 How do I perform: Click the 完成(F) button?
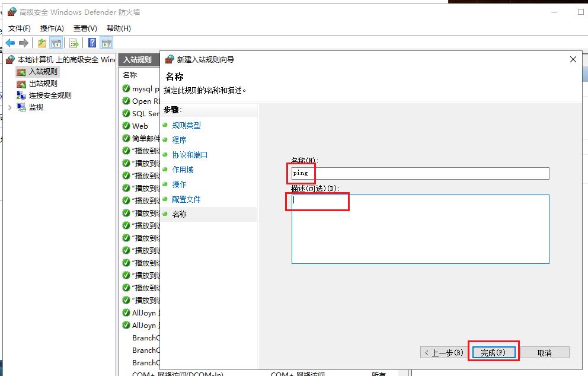(x=493, y=351)
